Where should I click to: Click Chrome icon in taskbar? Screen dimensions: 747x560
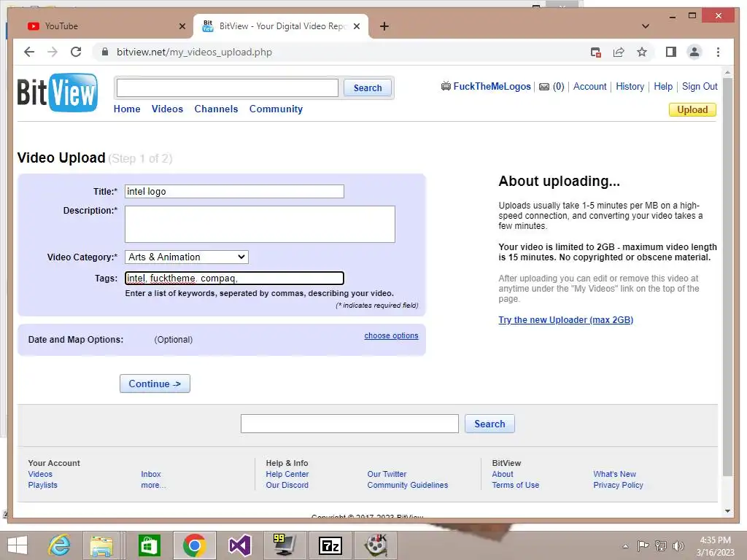[194, 545]
